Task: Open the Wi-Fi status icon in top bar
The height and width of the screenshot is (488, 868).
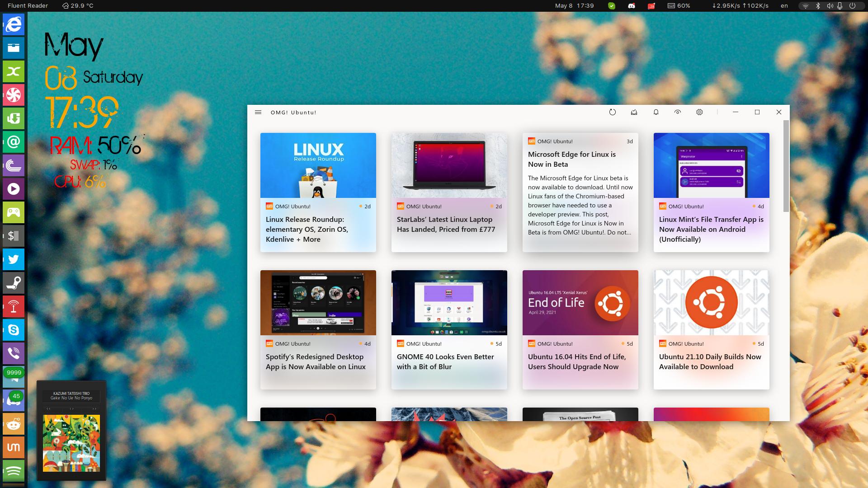Action: click(806, 6)
